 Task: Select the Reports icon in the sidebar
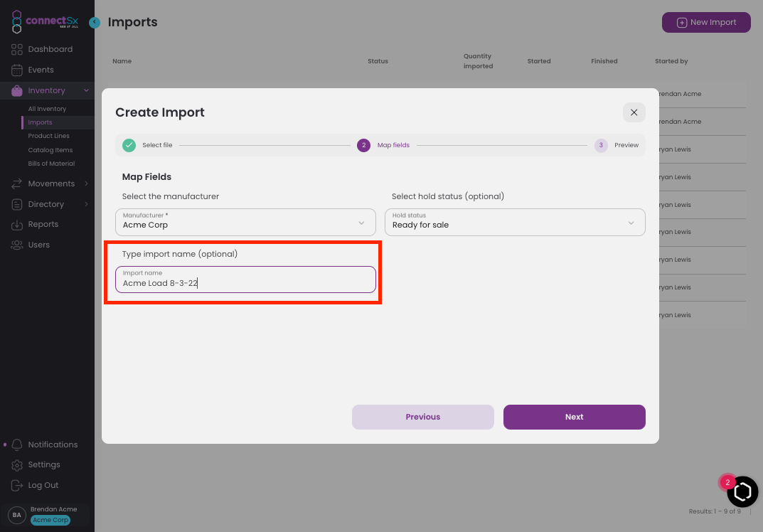click(x=17, y=224)
